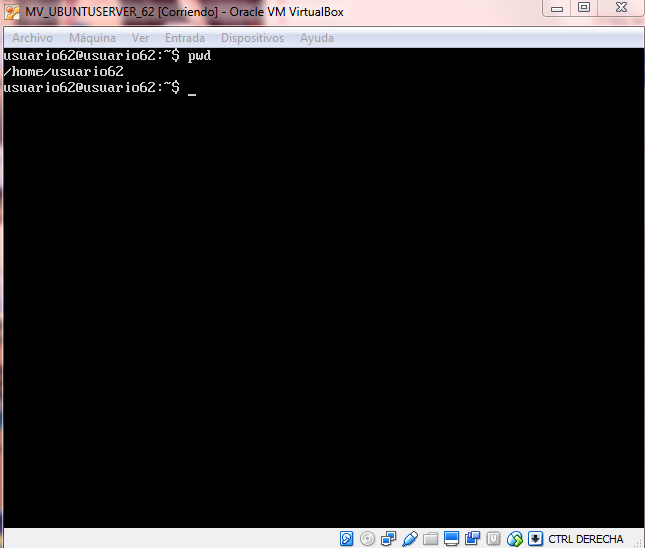Open the Máquina menu
Image resolution: width=645 pixels, height=548 pixels.
pos(92,38)
